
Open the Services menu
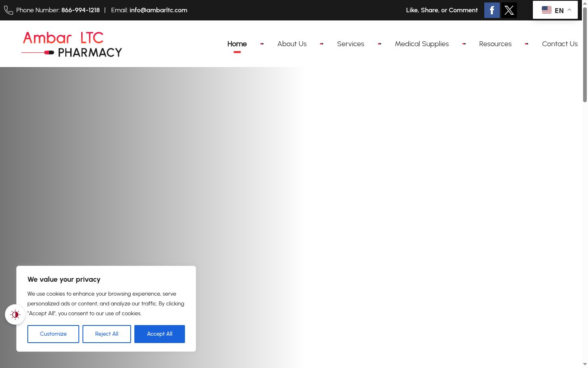click(350, 44)
